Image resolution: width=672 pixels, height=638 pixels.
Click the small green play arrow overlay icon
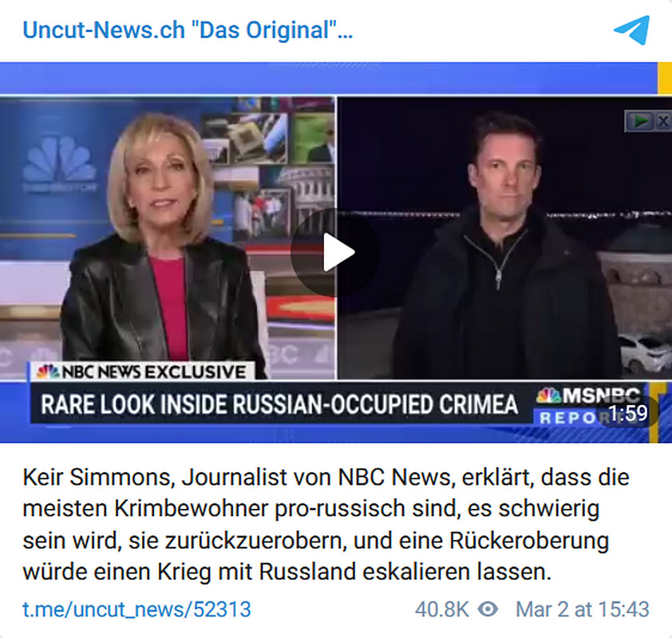pos(640,121)
